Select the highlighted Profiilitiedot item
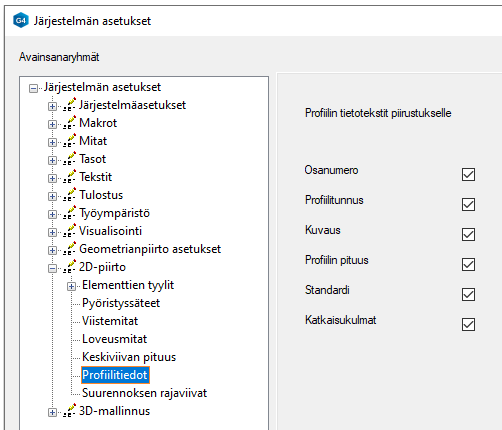502x430 pixels. pos(115,375)
